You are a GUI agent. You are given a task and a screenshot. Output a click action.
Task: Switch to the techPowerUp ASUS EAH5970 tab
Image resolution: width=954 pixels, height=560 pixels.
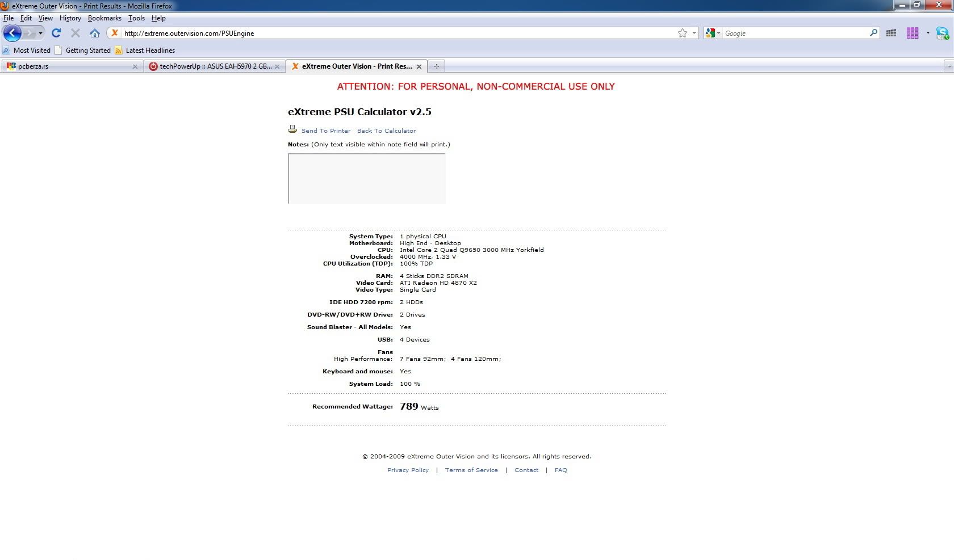[214, 66]
